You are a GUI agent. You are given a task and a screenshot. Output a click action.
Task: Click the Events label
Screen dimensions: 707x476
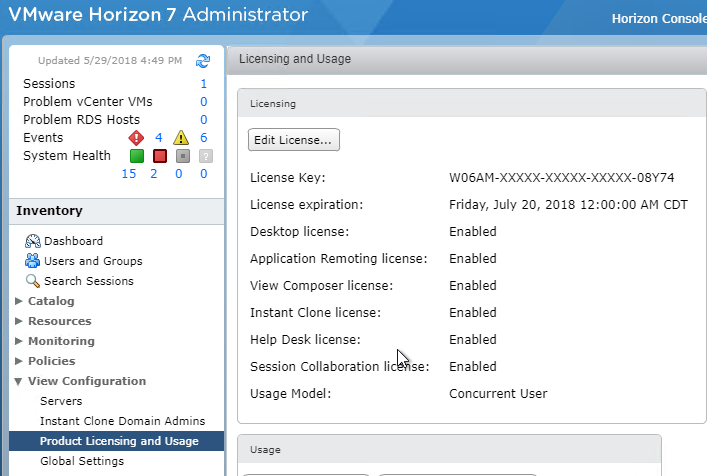point(43,137)
